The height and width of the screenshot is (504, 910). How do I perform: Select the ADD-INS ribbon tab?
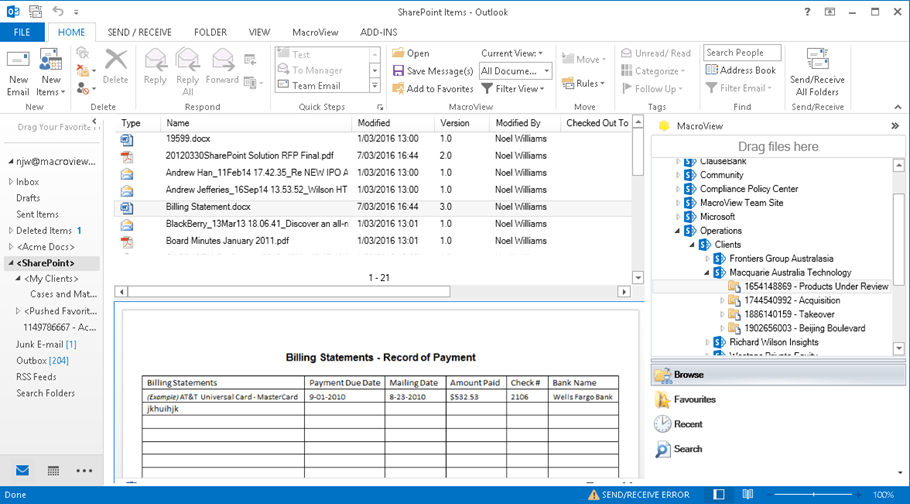point(378,33)
